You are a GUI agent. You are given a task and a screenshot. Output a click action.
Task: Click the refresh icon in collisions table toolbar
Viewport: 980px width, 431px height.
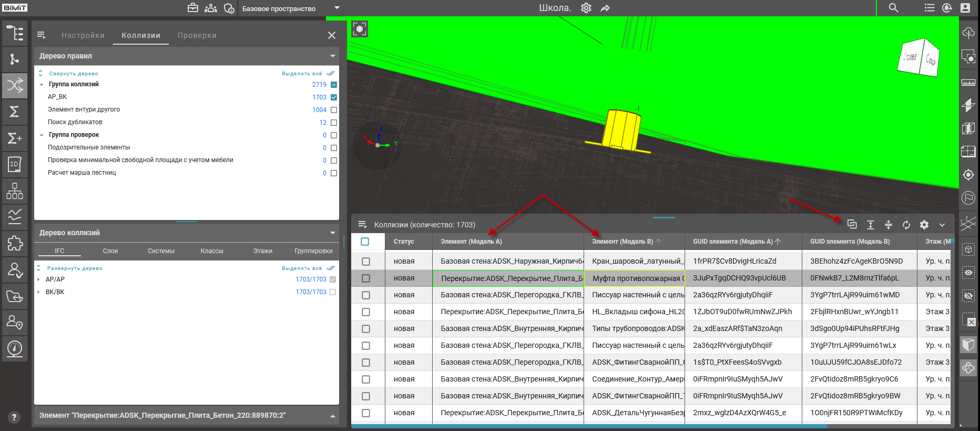906,225
